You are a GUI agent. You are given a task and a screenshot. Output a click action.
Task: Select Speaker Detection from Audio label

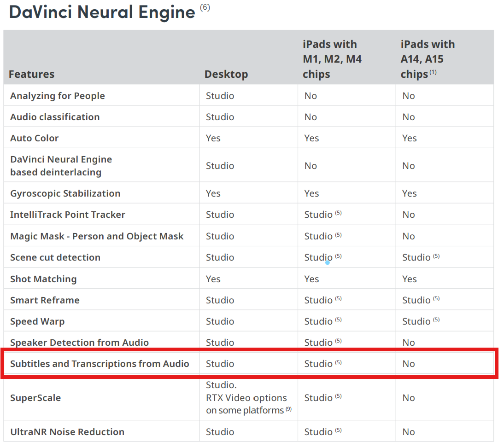click(x=79, y=343)
